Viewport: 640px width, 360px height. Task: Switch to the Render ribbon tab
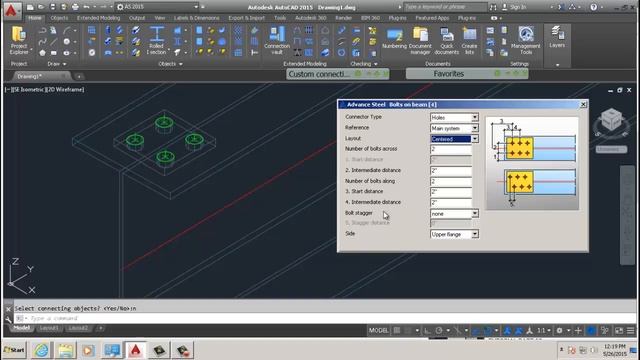click(x=343, y=18)
